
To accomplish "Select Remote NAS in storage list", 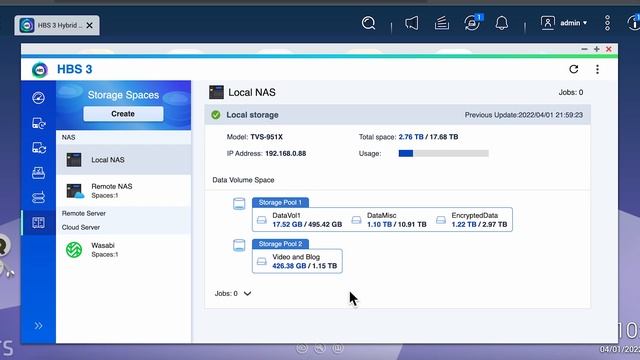I will [x=123, y=191].
